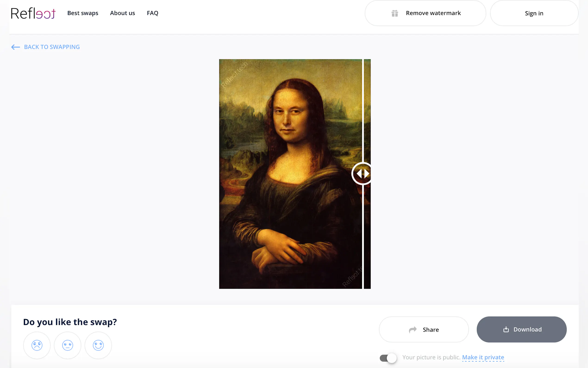Select the angry face rating
This screenshot has height=368, width=588.
tap(37, 345)
